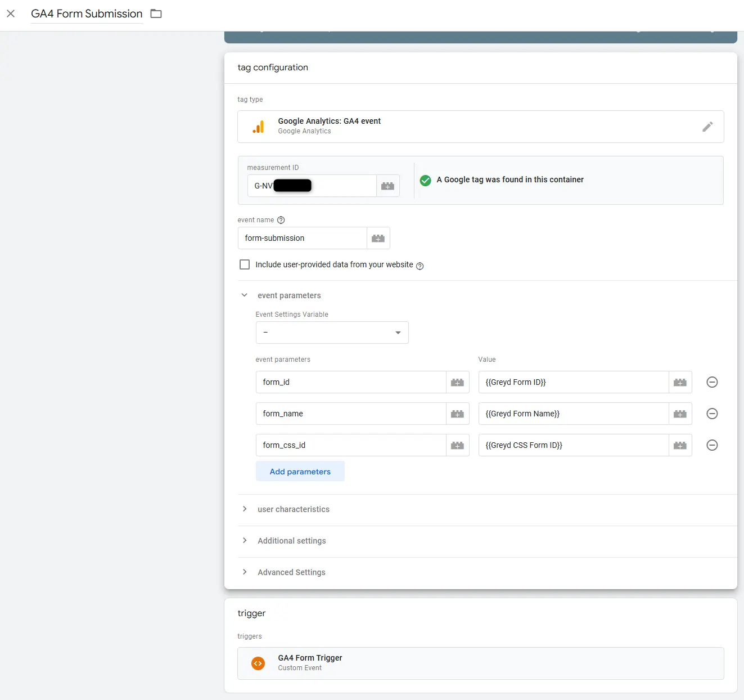The height and width of the screenshot is (700, 744).
Task: Remove the form_css_id parameter row
Action: coord(712,445)
